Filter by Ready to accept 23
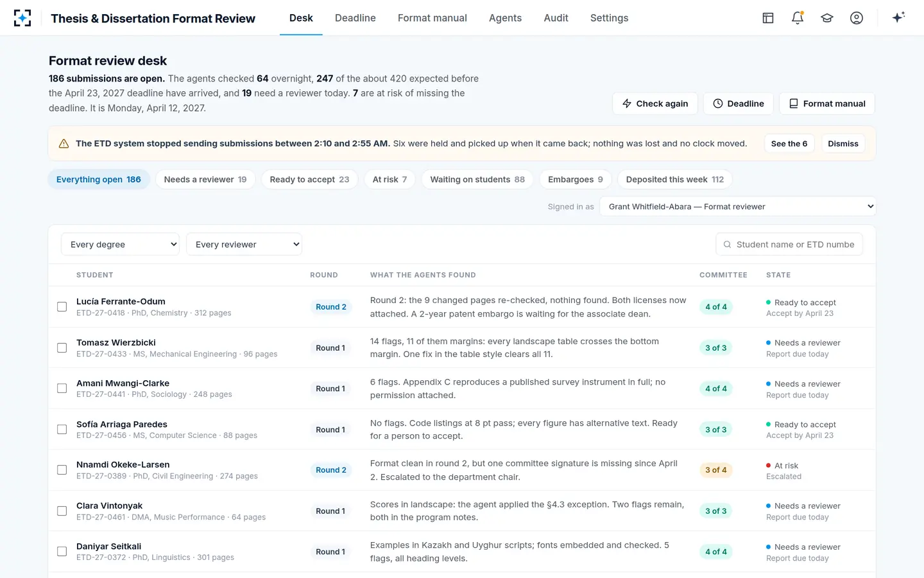Screen dimensions: 924x578 click(x=310, y=179)
